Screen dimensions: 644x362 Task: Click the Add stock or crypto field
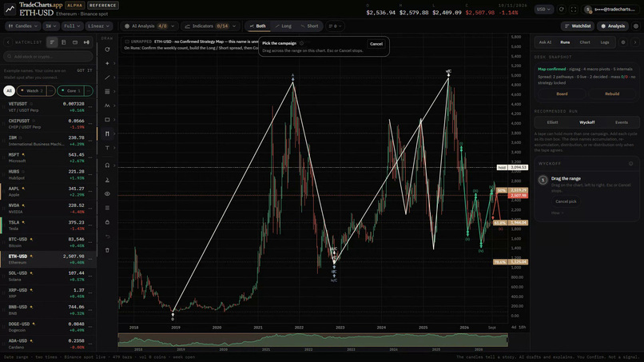49,57
